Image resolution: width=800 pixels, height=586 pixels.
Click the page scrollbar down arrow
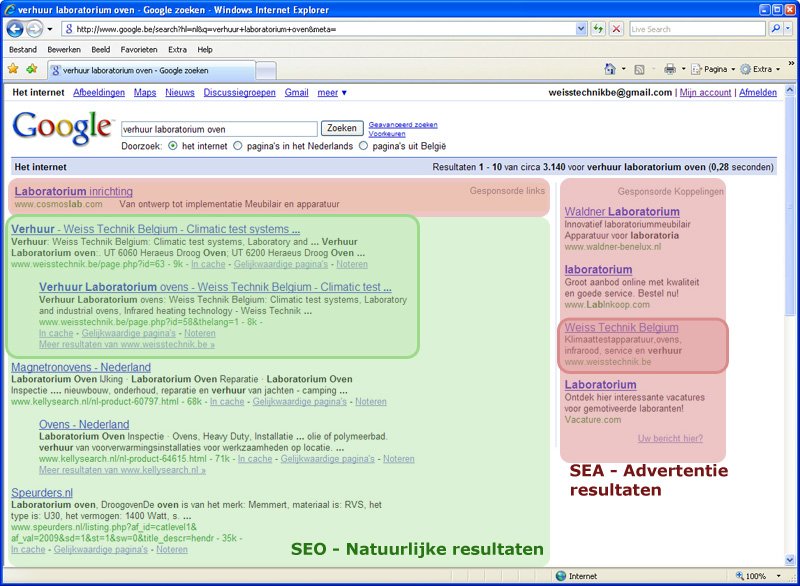[x=790, y=560]
